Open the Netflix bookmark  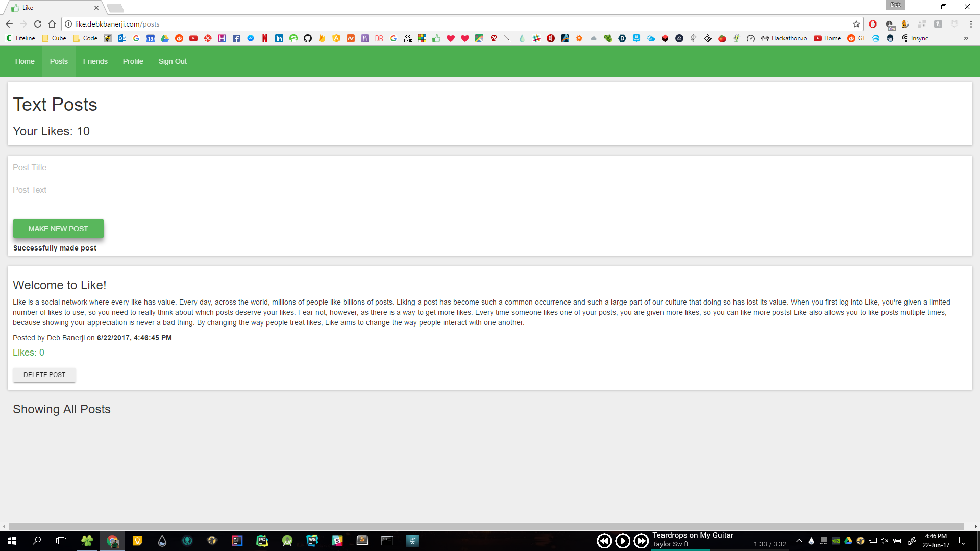click(265, 38)
